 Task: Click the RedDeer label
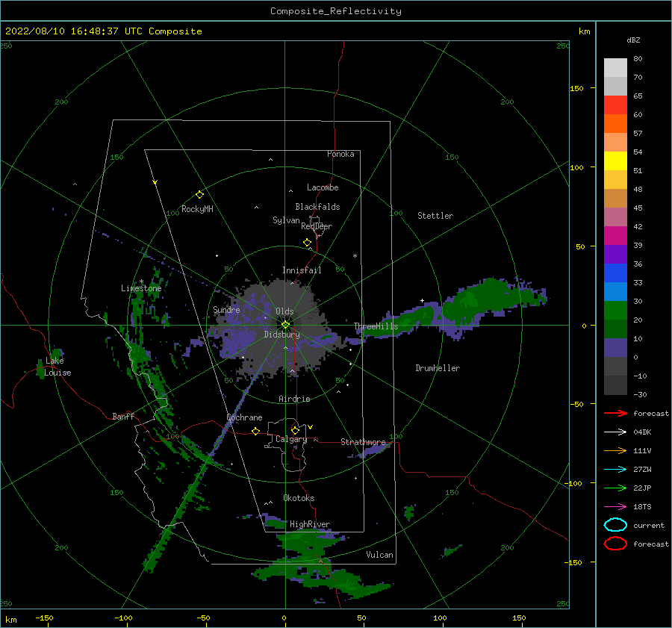coord(317,226)
